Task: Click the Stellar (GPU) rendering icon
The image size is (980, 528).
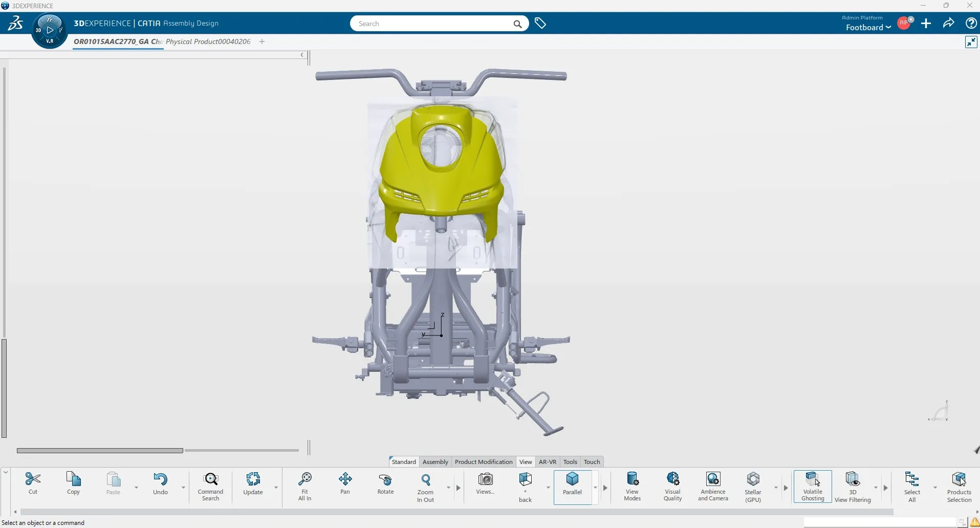Action: coord(752,485)
